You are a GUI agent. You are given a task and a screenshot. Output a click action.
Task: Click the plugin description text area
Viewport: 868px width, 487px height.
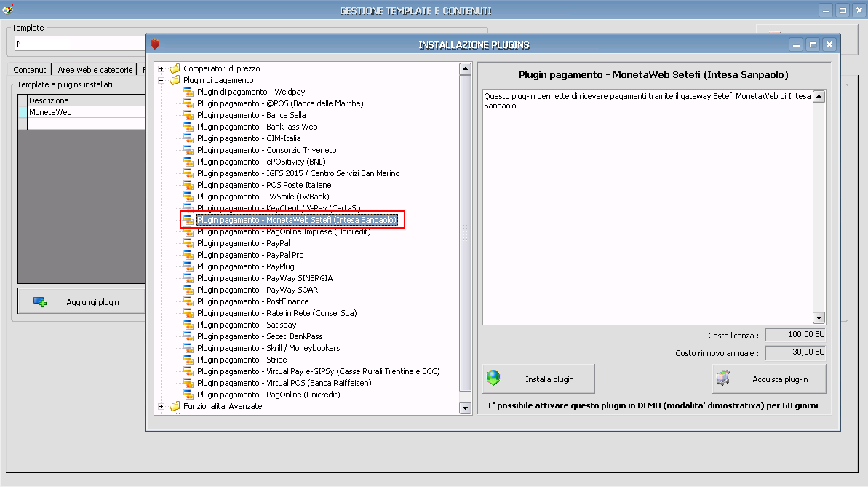pyautogui.click(x=648, y=207)
